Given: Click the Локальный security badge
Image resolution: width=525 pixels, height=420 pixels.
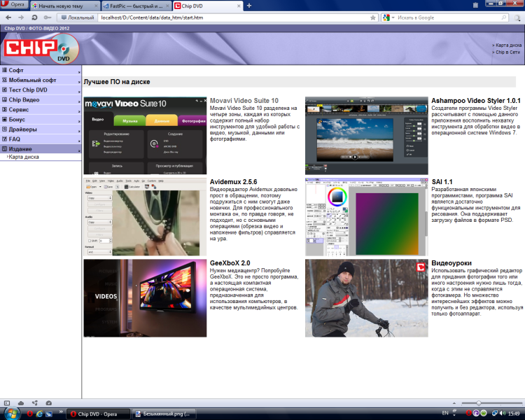Looking at the screenshot, I should pyautogui.click(x=77, y=17).
